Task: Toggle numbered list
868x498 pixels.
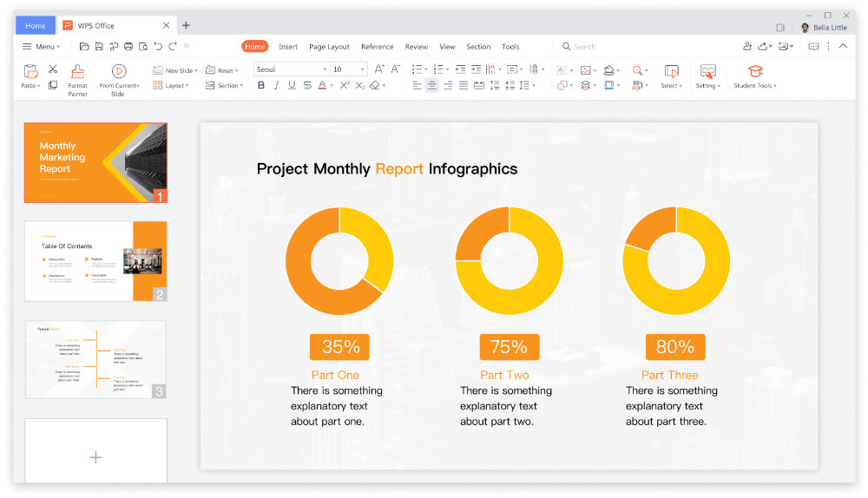Action: coord(438,69)
